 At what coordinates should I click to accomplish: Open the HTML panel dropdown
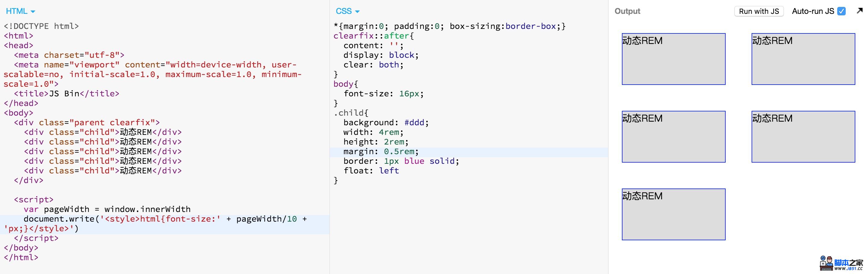(20, 11)
